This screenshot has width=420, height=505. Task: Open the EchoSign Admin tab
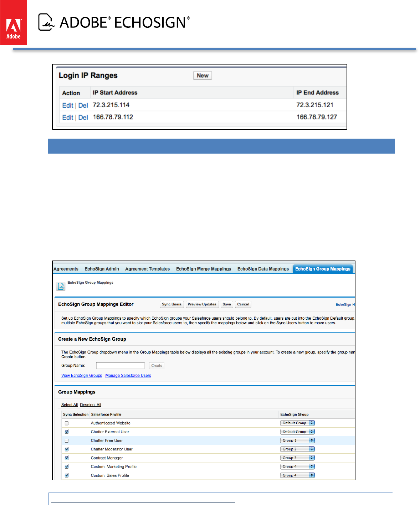click(102, 269)
